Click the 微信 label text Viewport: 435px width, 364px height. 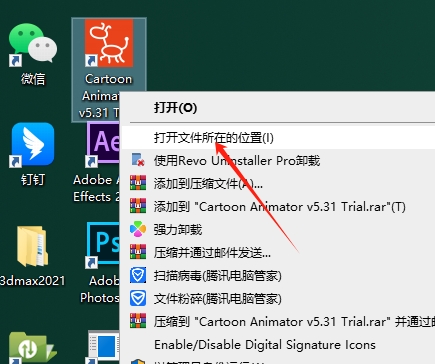coord(33,79)
